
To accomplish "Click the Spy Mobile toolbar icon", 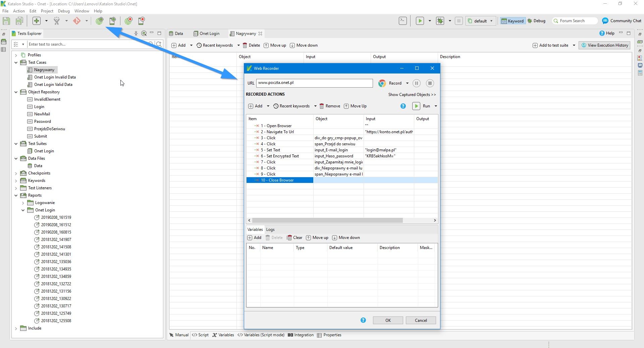I will coord(113,21).
